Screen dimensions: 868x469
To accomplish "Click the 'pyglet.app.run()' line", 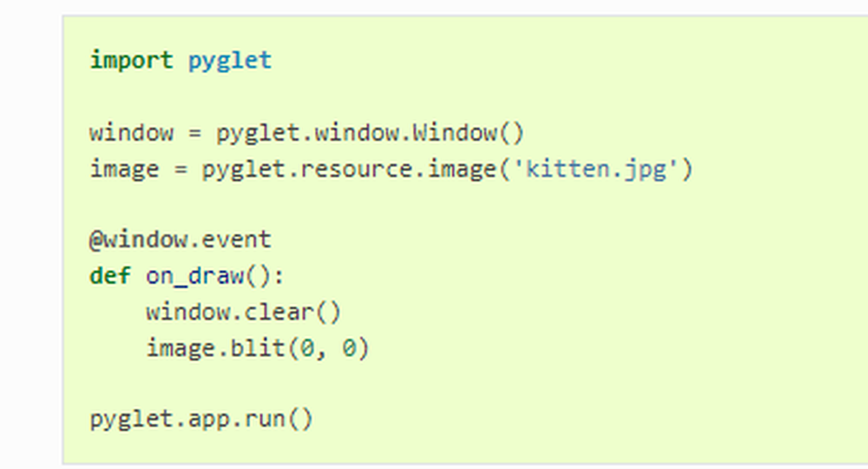I will click(x=201, y=419).
